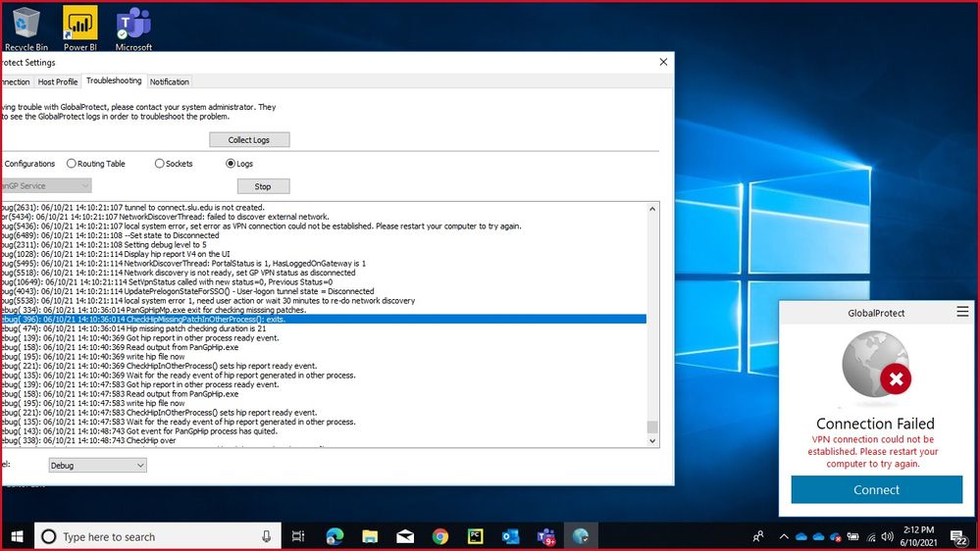The width and height of the screenshot is (980, 551).
Task: Click the GlobalProtect globe taskbar icon
Action: pos(581,536)
